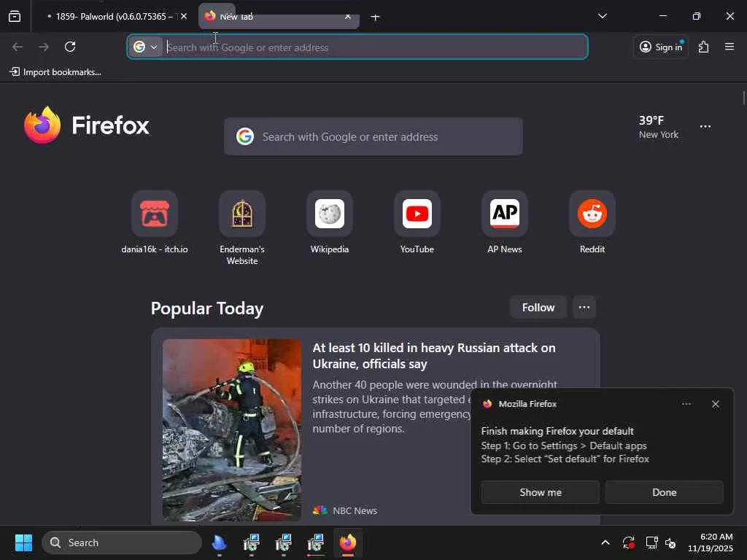Reload the current page

click(70, 47)
